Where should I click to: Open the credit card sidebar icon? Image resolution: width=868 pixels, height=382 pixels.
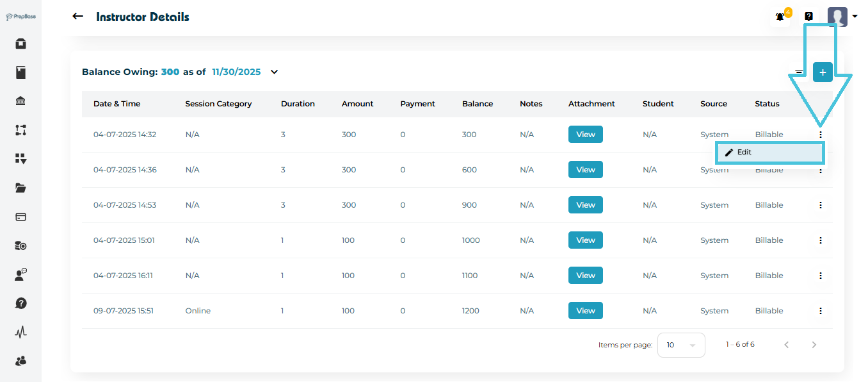20,217
